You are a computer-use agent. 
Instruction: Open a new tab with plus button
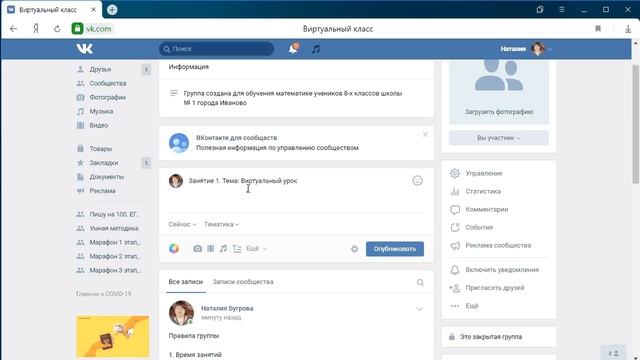point(112,9)
